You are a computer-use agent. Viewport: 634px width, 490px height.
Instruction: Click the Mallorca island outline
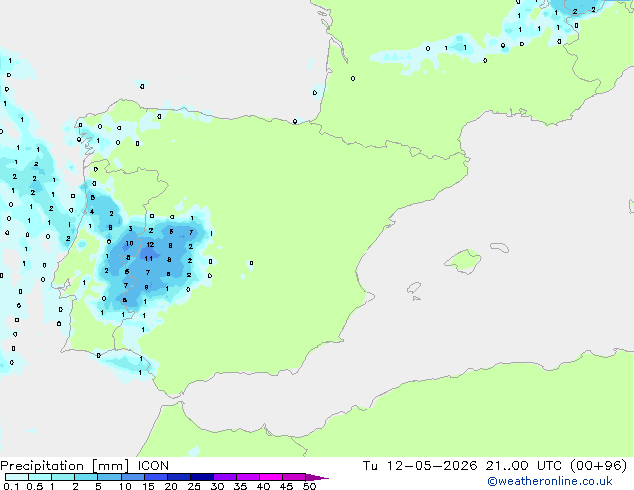click(463, 262)
